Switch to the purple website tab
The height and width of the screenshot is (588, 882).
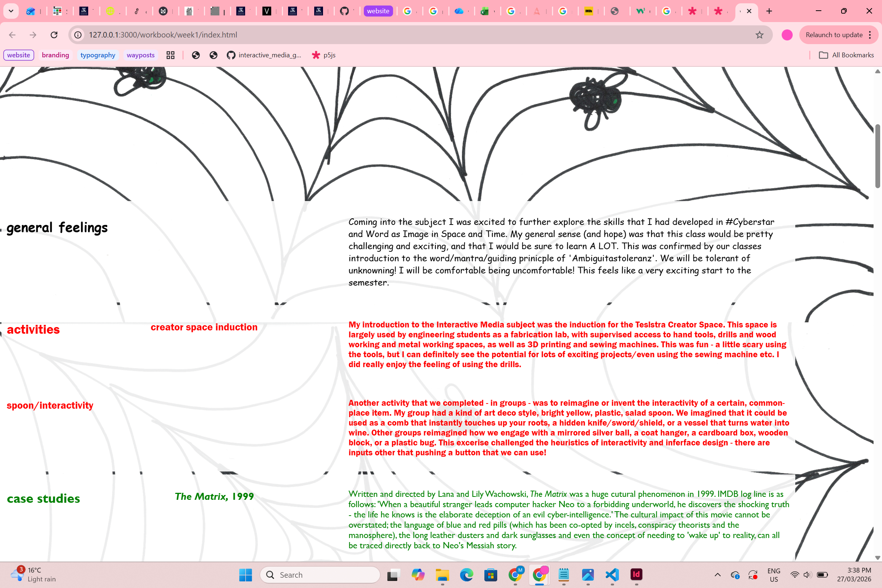point(378,11)
